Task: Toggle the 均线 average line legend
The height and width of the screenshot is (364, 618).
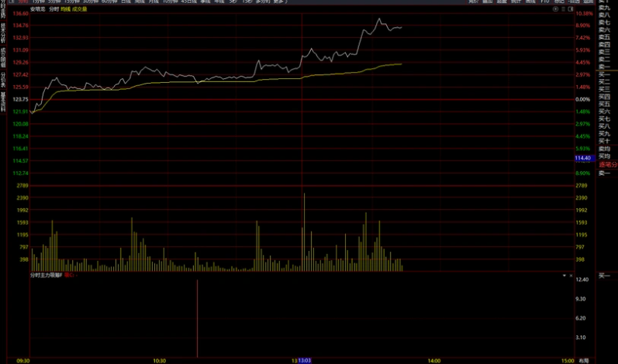Action: 66,9
